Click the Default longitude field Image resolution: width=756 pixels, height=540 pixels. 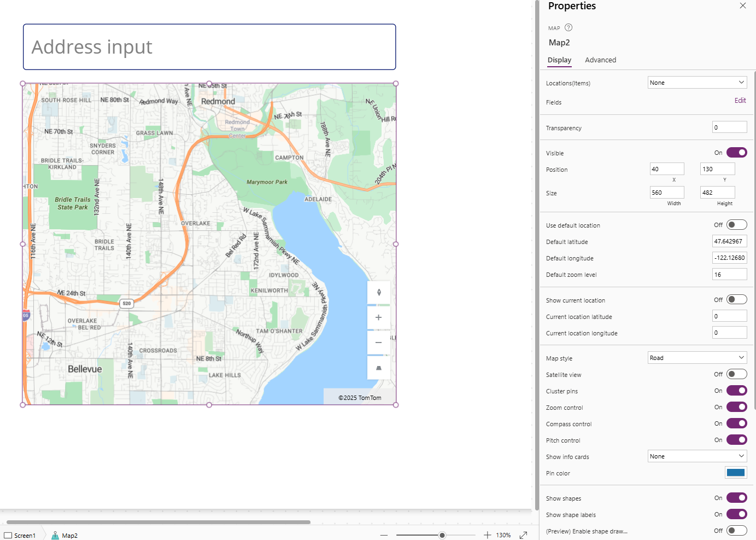click(x=729, y=258)
